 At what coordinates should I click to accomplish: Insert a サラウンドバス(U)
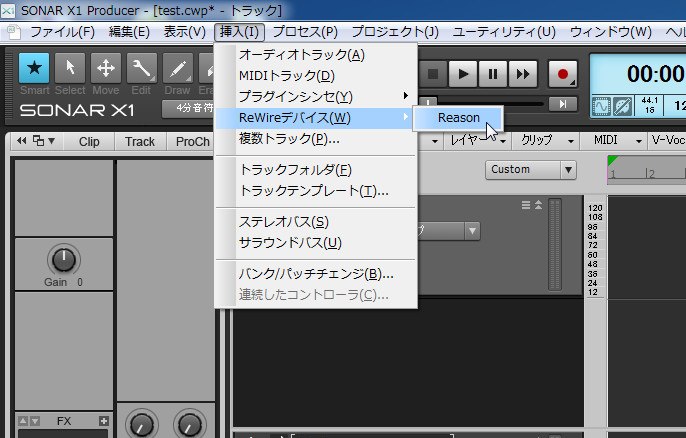315,243
